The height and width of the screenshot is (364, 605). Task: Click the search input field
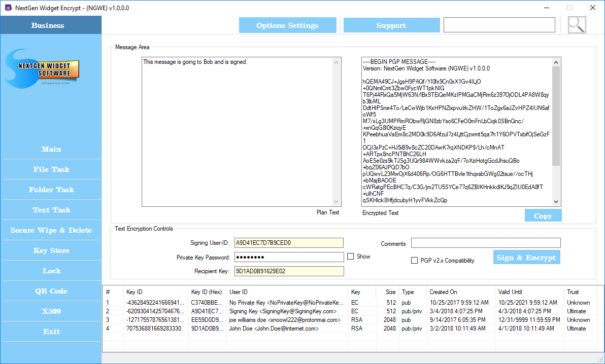pyautogui.click(x=499, y=25)
